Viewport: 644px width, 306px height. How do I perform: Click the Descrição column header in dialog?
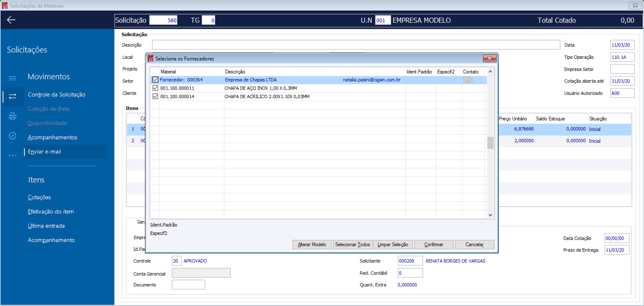point(315,72)
